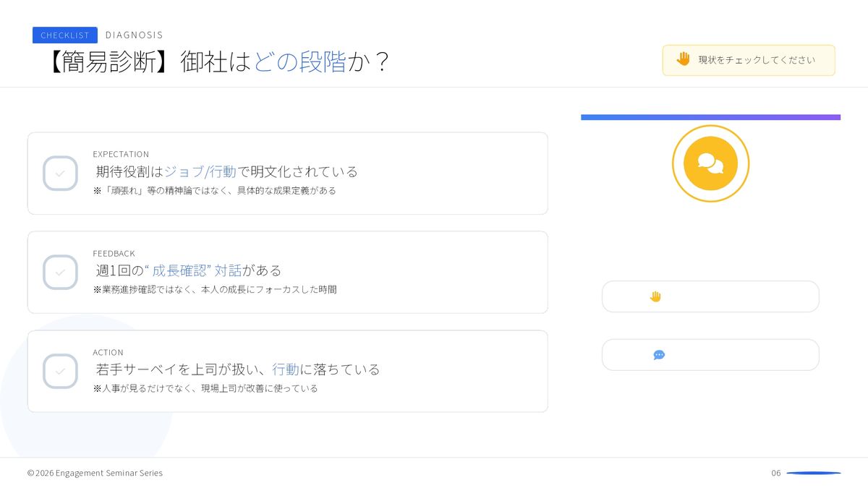The height and width of the screenshot is (488, 868).
Task: Click the 期待役割はジョブ/行動で明文化されている heading
Action: pyautogui.click(x=227, y=172)
